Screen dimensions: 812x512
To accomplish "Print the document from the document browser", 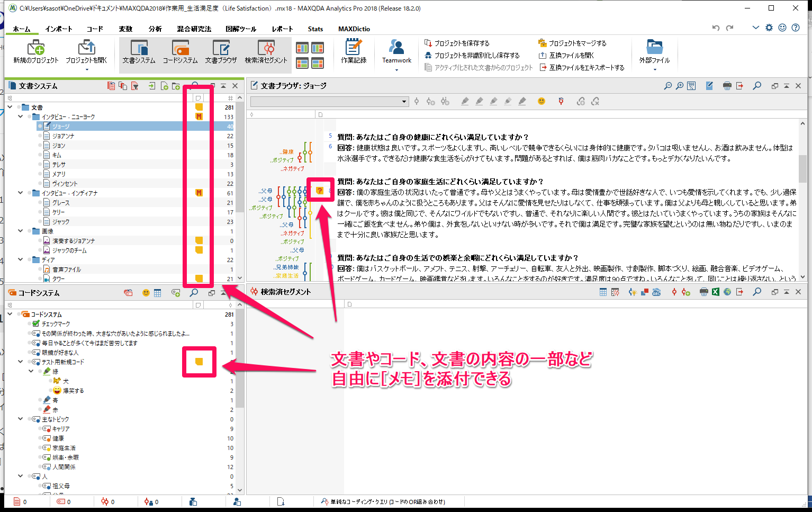I will pyautogui.click(x=727, y=86).
